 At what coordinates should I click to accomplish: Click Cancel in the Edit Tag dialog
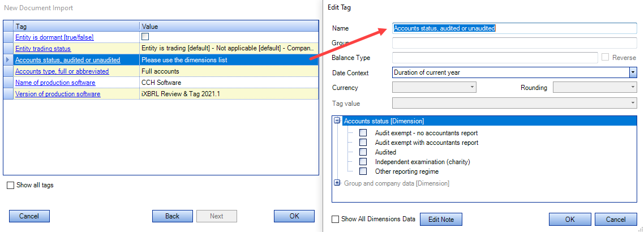click(616, 220)
